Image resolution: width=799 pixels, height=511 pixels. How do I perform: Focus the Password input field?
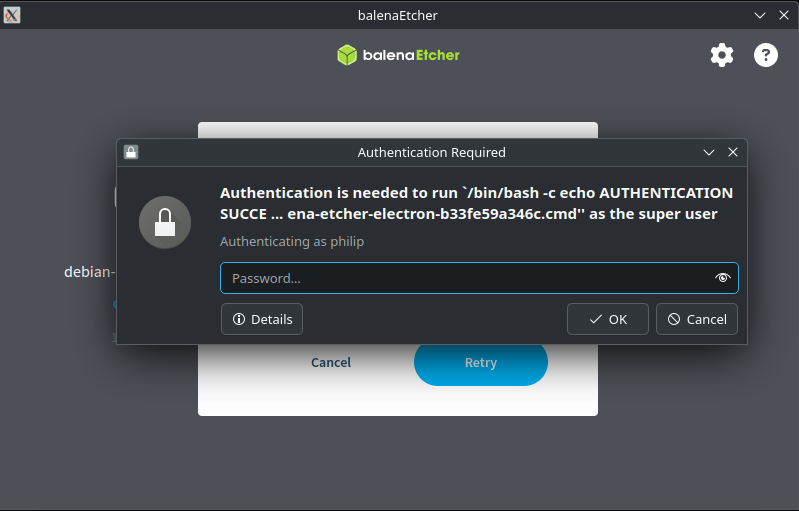[479, 278]
